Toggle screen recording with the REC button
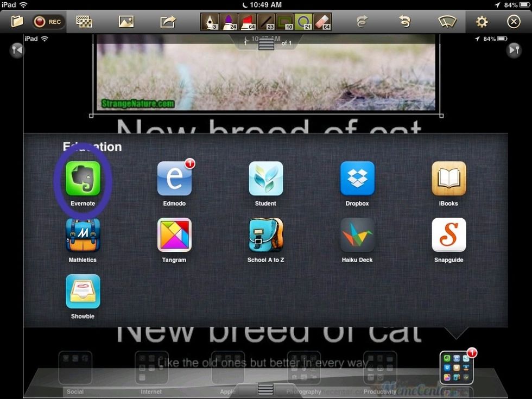This screenshot has height=399, width=532. pyautogui.click(x=49, y=22)
